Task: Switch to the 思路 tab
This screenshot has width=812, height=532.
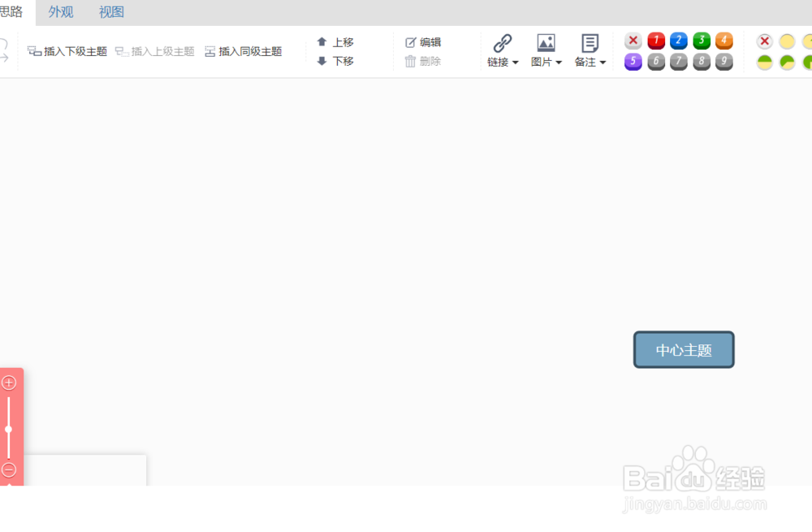Action: (x=11, y=12)
